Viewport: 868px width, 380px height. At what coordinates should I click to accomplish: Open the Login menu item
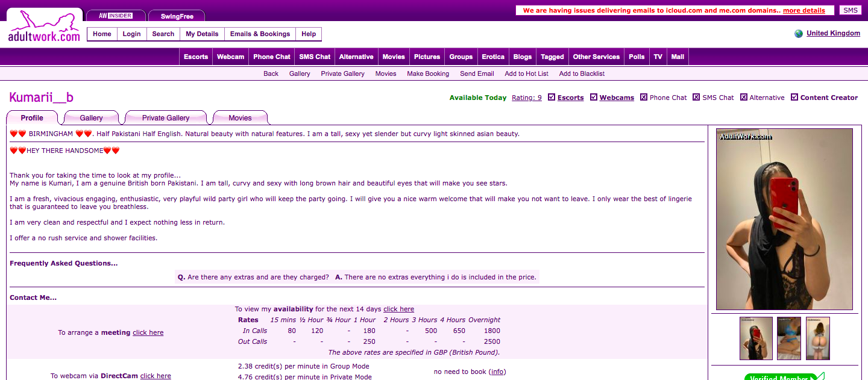[x=131, y=34]
